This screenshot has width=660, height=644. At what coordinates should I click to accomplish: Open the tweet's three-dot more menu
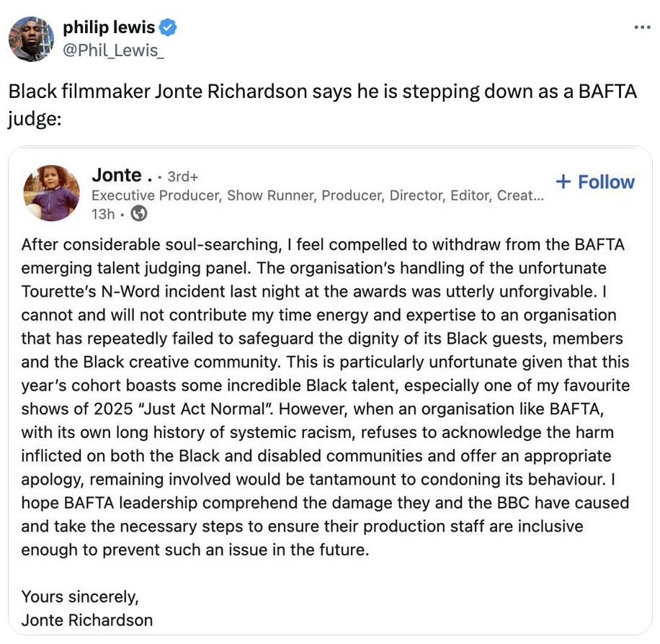click(x=642, y=27)
